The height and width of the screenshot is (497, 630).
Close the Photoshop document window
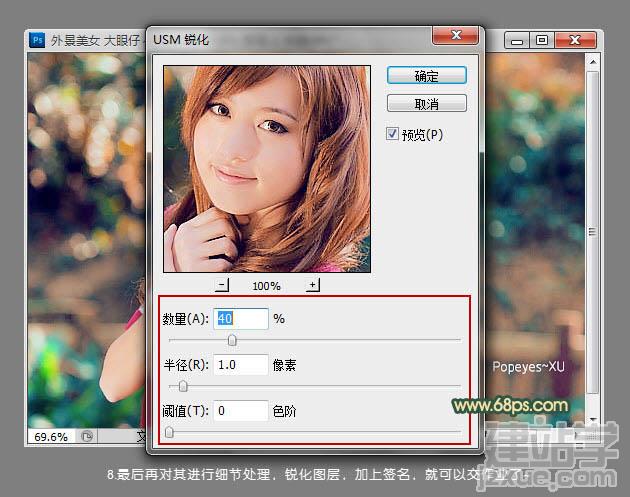pyautogui.click(x=575, y=40)
